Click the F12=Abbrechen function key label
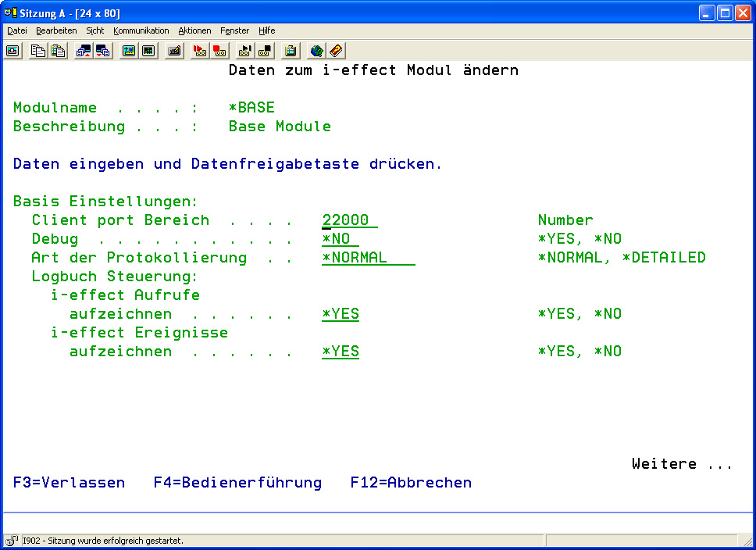 pos(411,483)
